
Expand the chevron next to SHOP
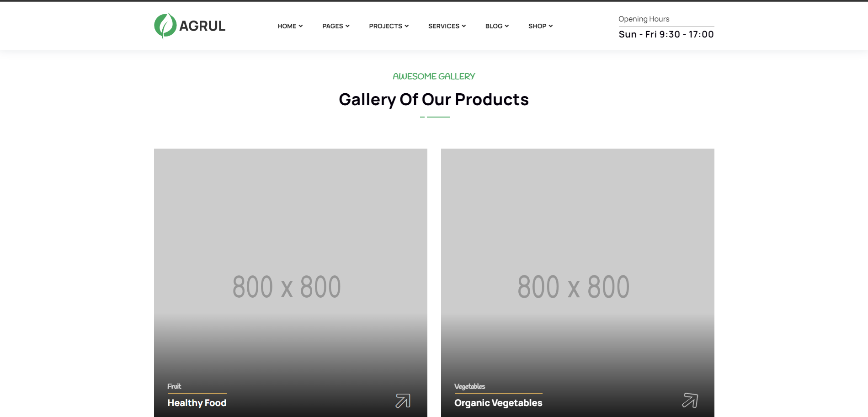pyautogui.click(x=551, y=26)
